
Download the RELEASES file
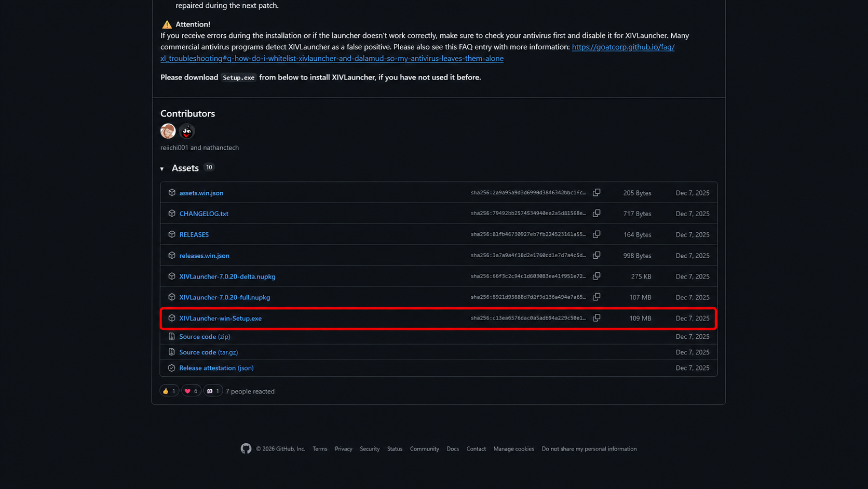(194, 234)
